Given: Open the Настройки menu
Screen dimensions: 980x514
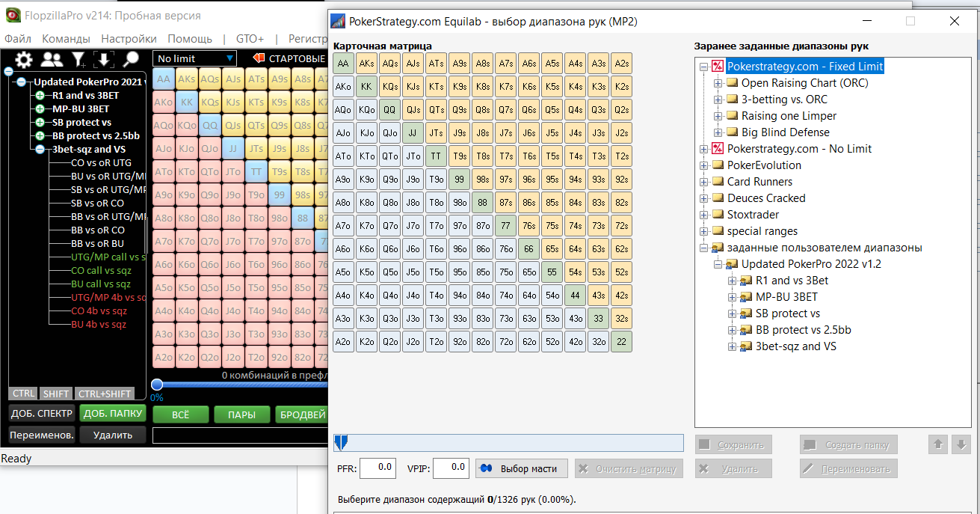Looking at the screenshot, I should [129, 39].
